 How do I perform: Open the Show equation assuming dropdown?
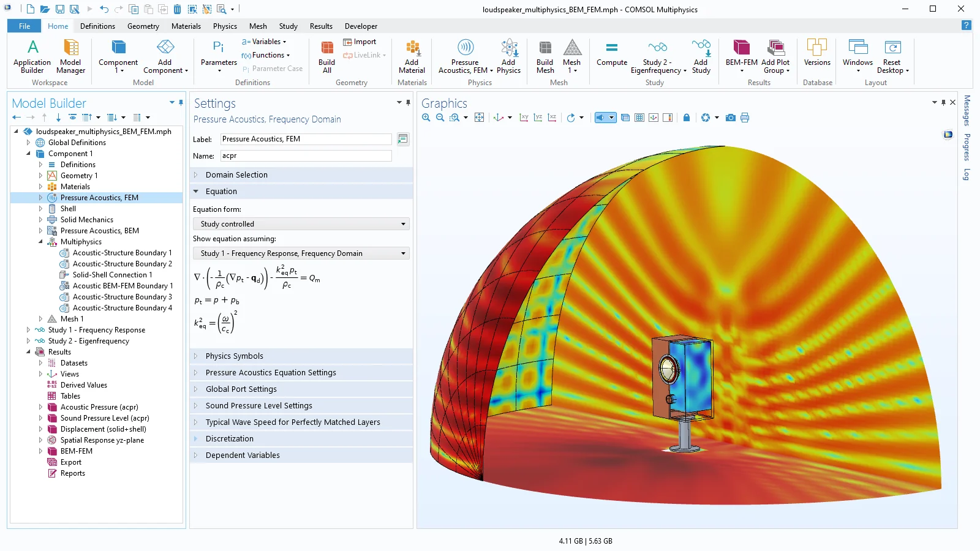[x=301, y=253]
